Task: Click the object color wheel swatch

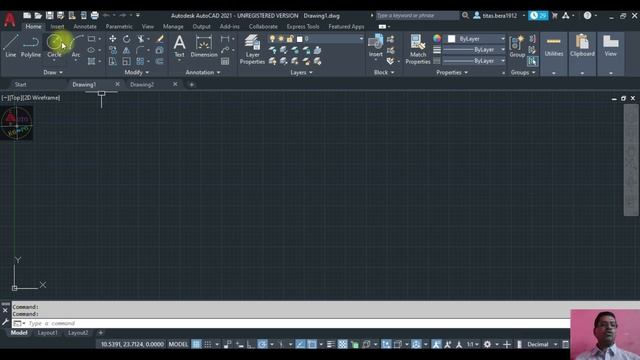Action: [437, 39]
